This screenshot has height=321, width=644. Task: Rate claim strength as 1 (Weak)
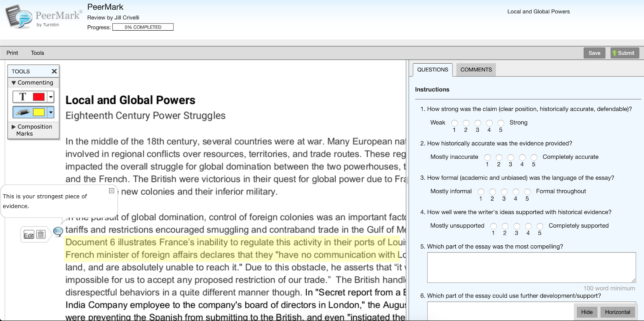(x=454, y=123)
